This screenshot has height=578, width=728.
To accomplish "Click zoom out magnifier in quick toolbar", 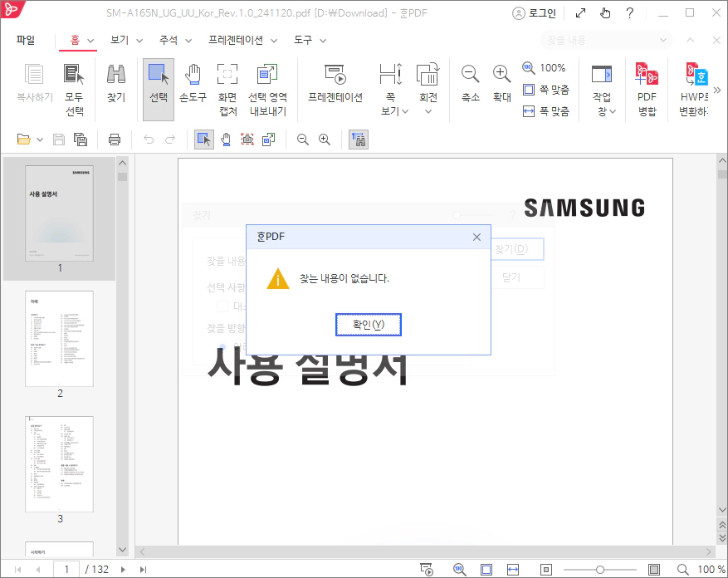I will 303,140.
